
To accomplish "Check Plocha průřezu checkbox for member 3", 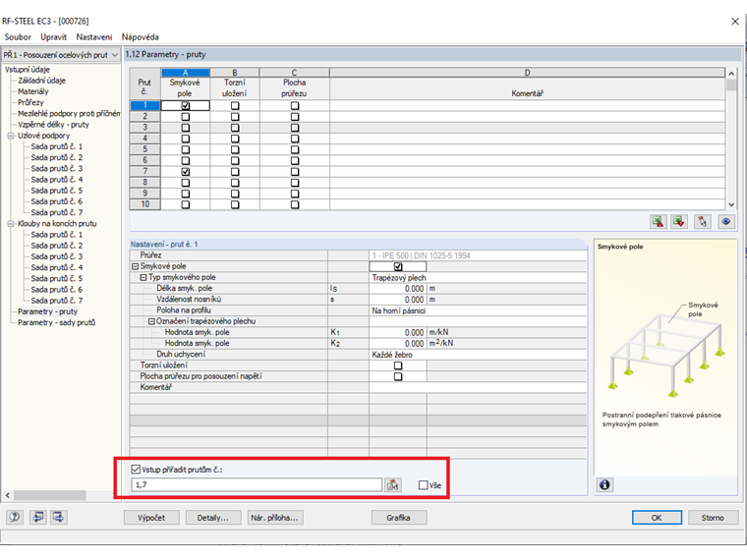I will pyautogui.click(x=295, y=128).
